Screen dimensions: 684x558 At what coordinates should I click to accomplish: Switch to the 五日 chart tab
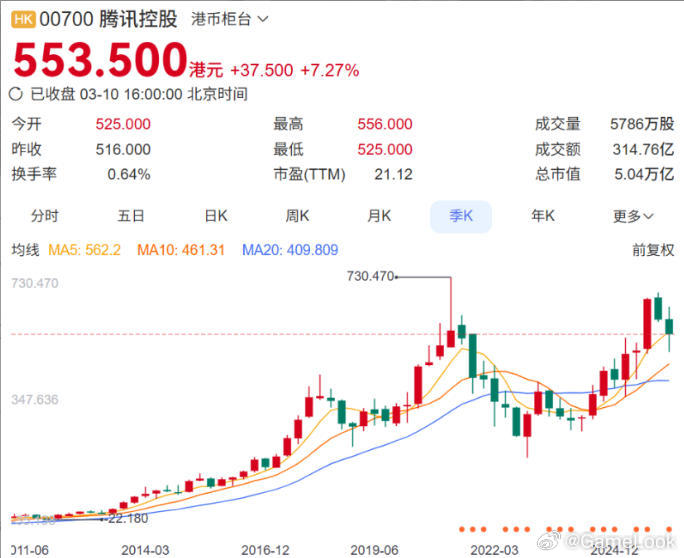[x=130, y=216]
